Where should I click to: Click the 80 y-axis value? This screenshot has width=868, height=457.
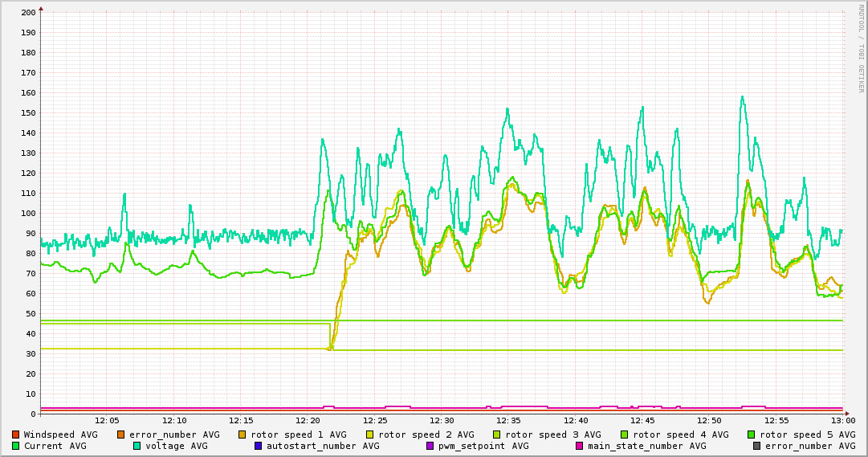[31, 254]
